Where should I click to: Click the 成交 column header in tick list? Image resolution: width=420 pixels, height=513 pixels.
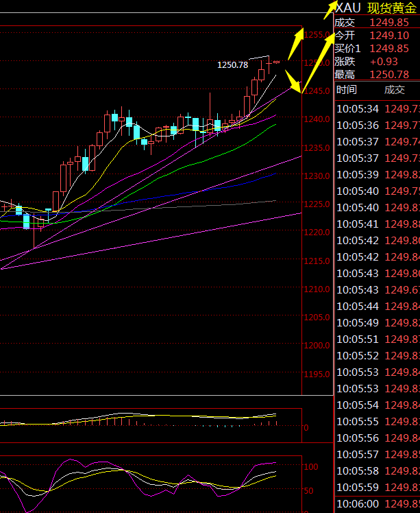(395, 90)
